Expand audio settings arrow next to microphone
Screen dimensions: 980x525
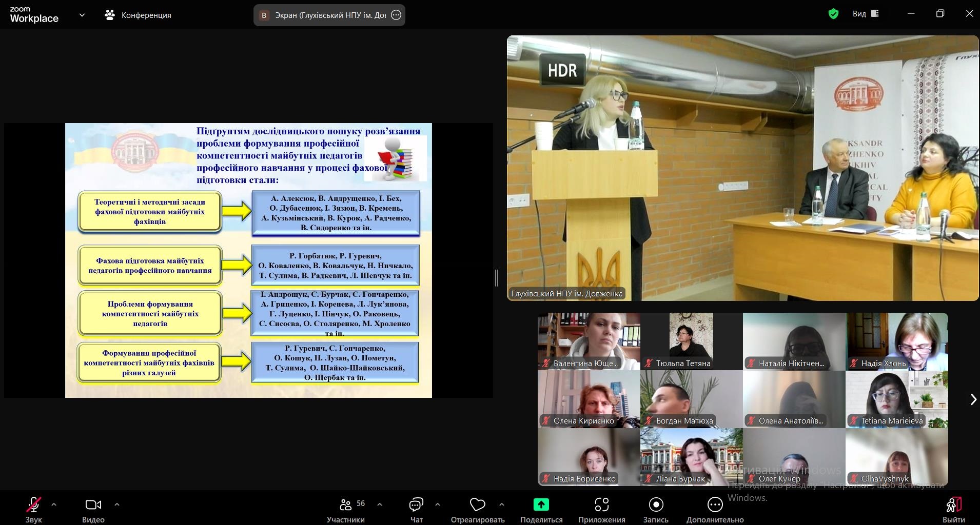(54, 504)
